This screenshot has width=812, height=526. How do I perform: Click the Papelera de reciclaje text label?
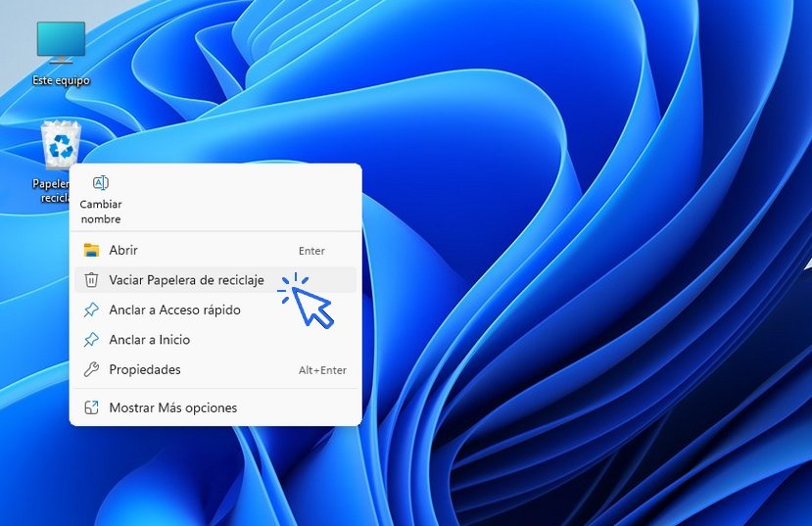coord(51,190)
